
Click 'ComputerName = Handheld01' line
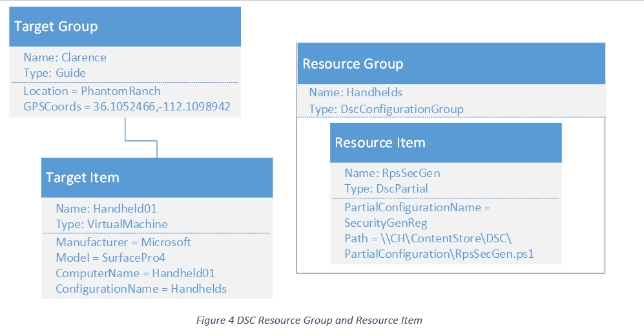point(135,273)
